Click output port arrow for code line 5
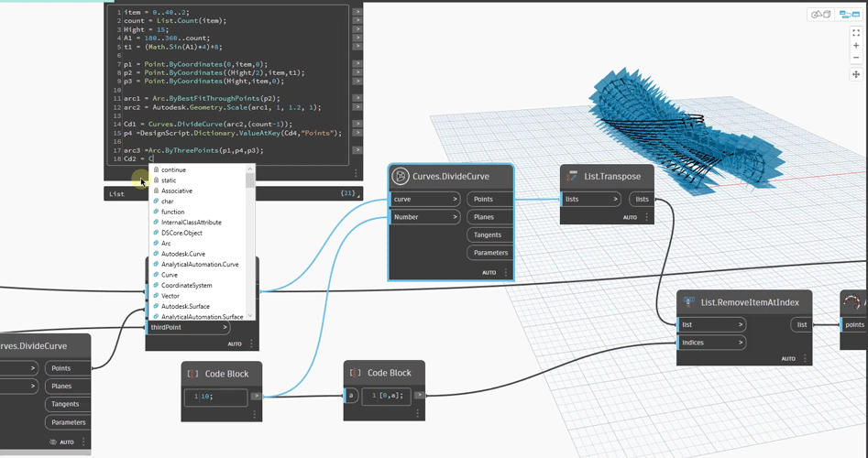This screenshot has height=458, width=868. (x=357, y=47)
